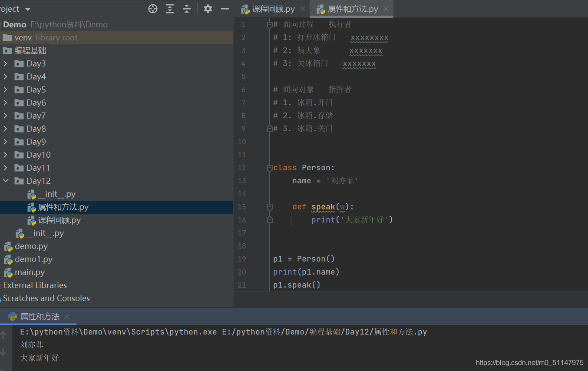588x371 pixels.
Task: Fold the class Person block at line 12
Action: [270, 168]
